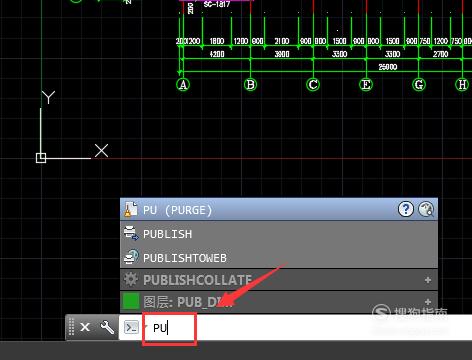
Task: Click grid bubble G
Action: [x=419, y=85]
